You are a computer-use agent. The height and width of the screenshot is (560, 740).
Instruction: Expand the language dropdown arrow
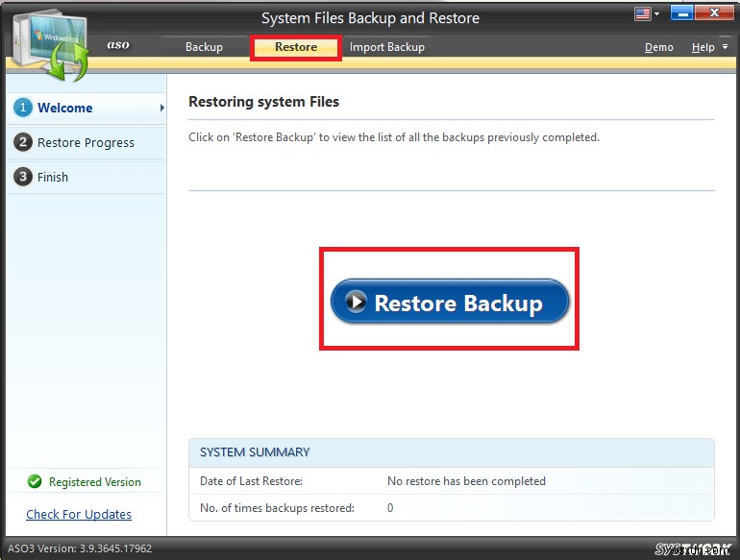click(x=657, y=13)
